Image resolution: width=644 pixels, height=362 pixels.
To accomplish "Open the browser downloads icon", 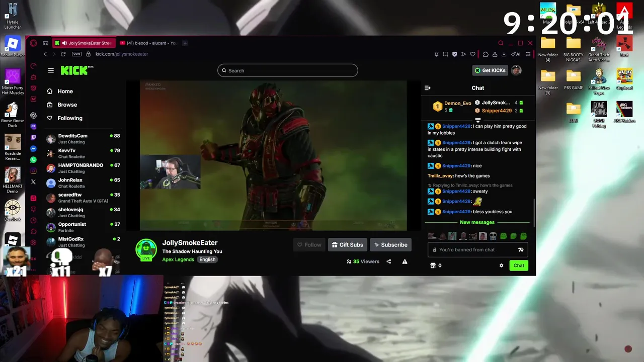I will coord(505,54).
